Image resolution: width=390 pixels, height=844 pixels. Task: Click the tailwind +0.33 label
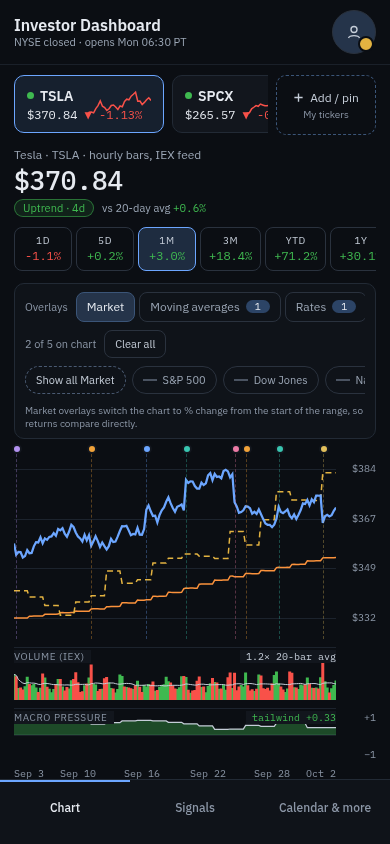click(x=294, y=718)
